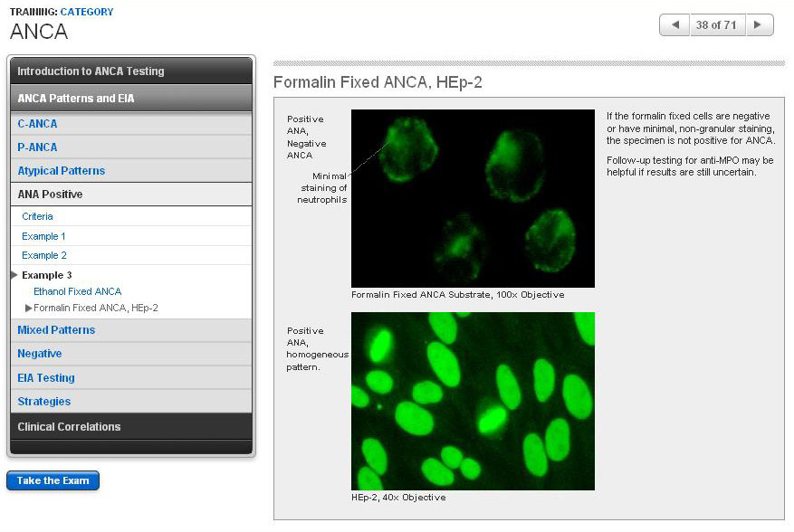Select the ANA Positive topic
Viewport: 794px width, 532px height.
(50, 195)
